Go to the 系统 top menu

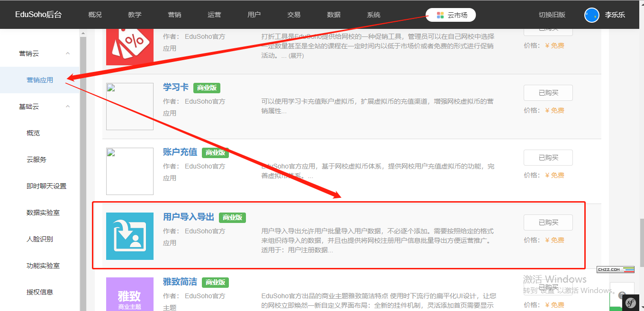tap(373, 15)
